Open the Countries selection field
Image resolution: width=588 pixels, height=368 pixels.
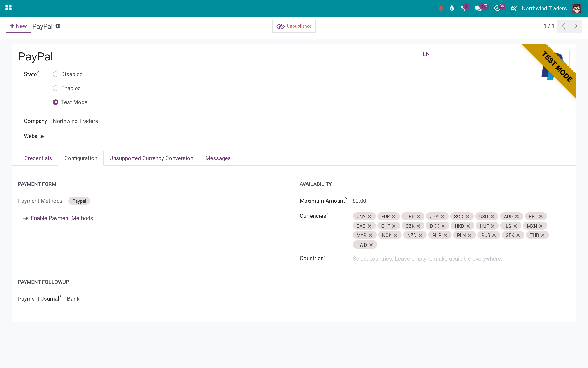461,259
